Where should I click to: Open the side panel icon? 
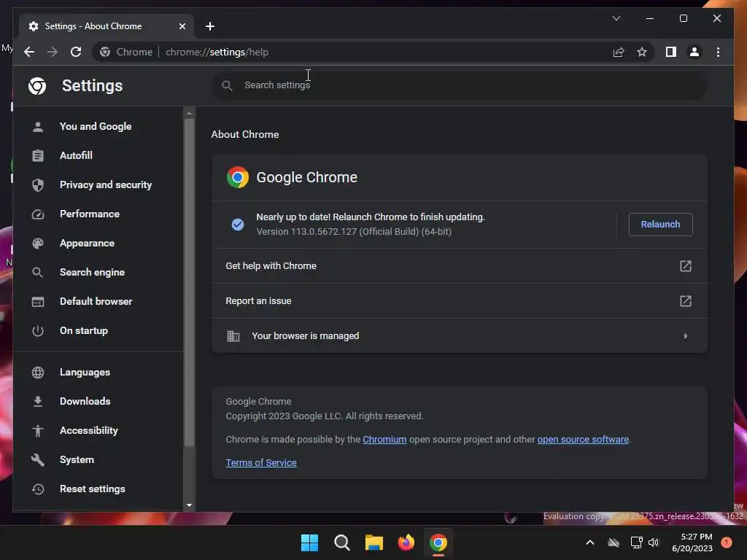point(671,52)
